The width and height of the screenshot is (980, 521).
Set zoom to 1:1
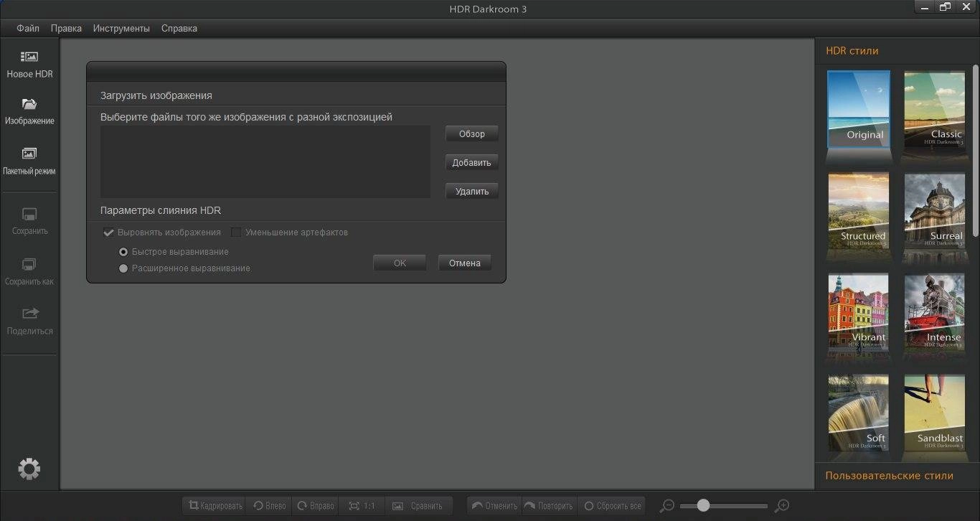coord(362,506)
